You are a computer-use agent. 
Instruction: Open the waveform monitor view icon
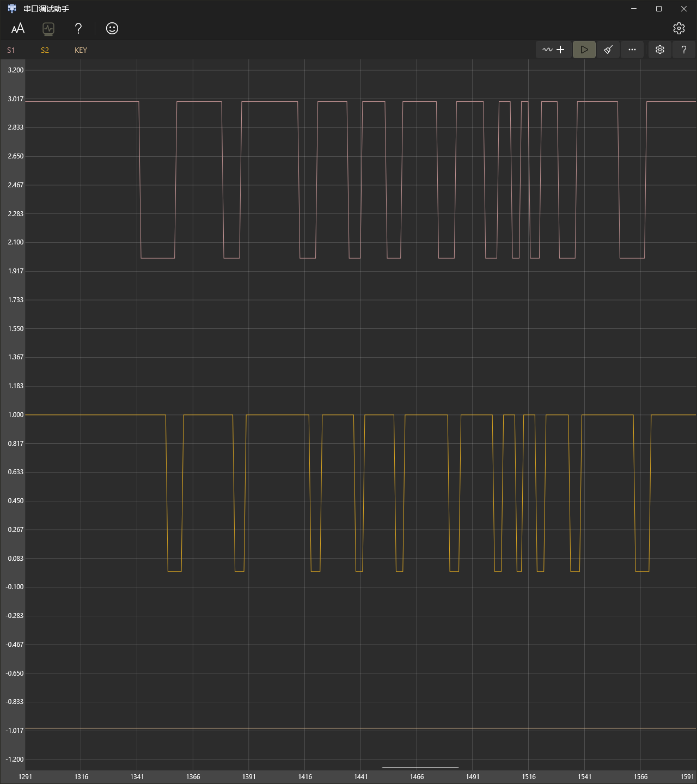tap(48, 28)
